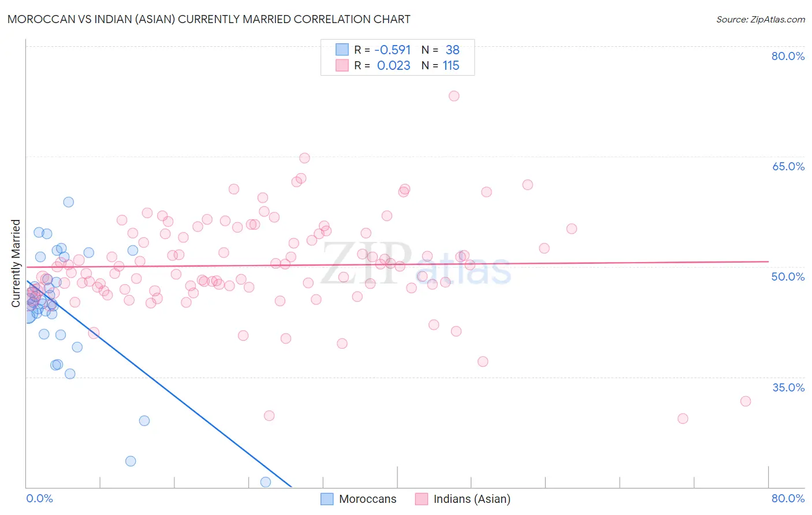This screenshot has width=812, height=515.
Task: Click the blue Moroccans legend swatch
Action: click(327, 499)
